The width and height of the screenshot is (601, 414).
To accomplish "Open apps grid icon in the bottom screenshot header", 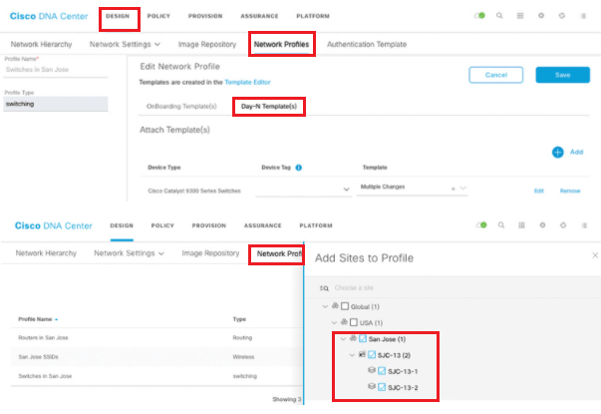I will [x=522, y=225].
